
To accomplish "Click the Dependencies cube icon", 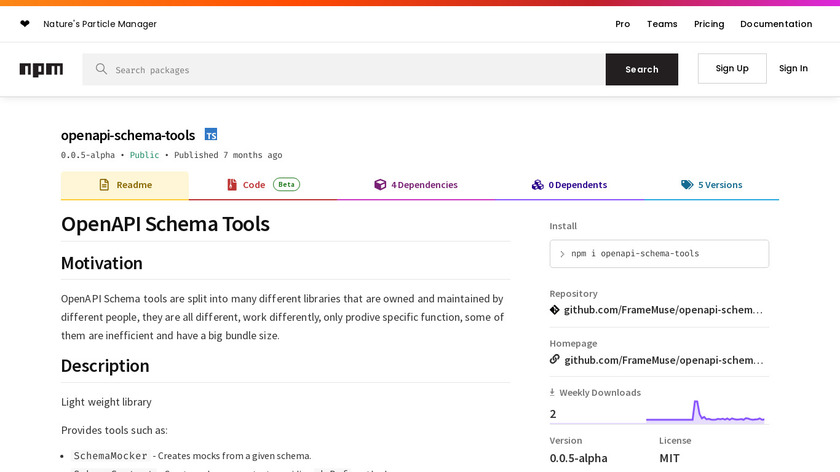I will 380,185.
